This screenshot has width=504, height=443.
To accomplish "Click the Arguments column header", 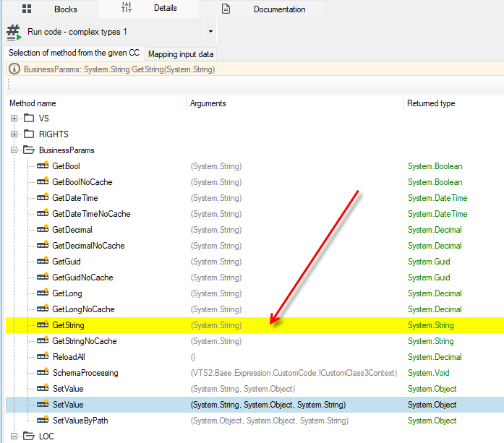I will pos(294,103).
